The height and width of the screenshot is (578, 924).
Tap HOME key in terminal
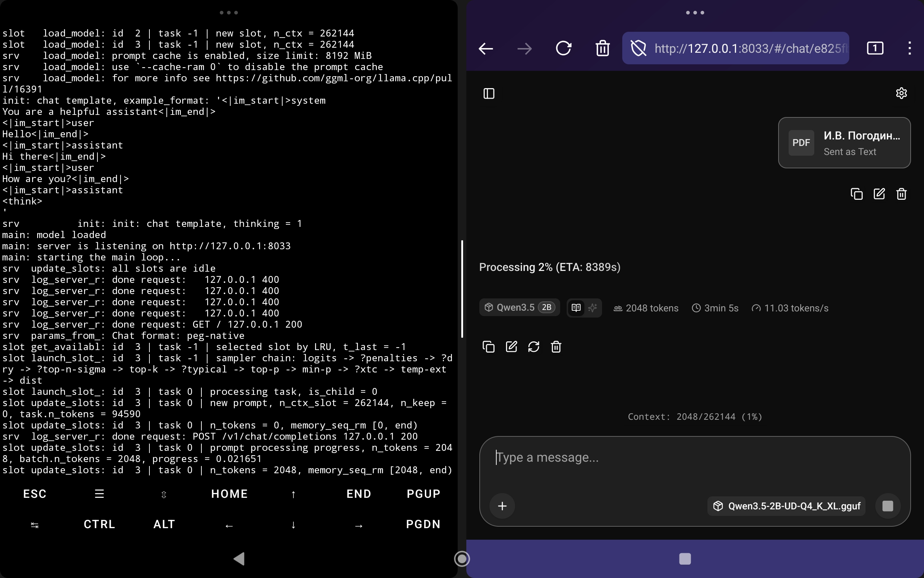click(230, 494)
